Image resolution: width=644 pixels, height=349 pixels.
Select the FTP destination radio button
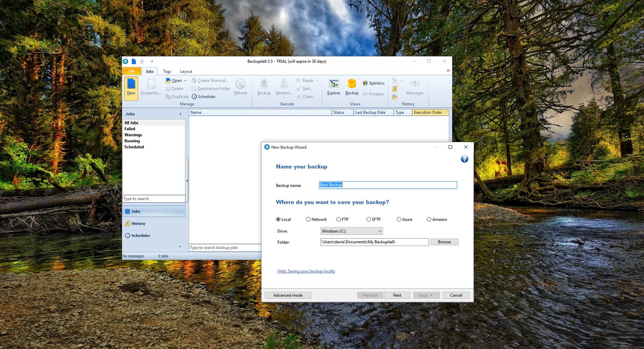338,219
